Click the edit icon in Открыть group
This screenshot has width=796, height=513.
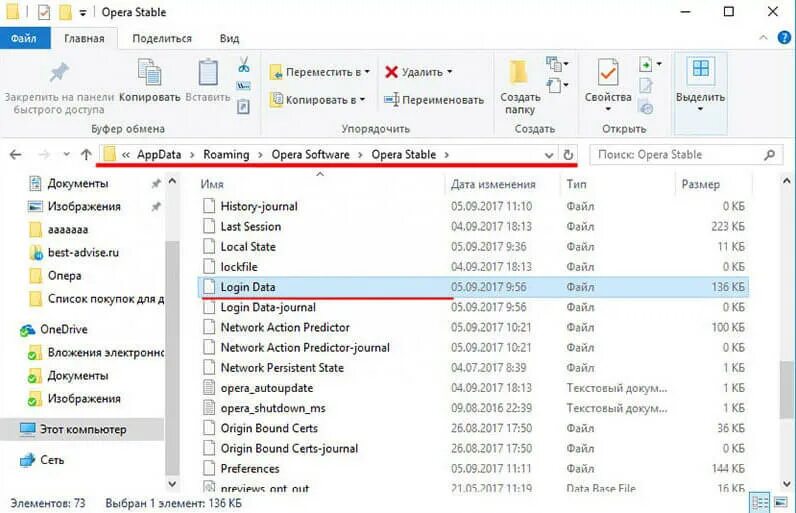pyautogui.click(x=645, y=86)
